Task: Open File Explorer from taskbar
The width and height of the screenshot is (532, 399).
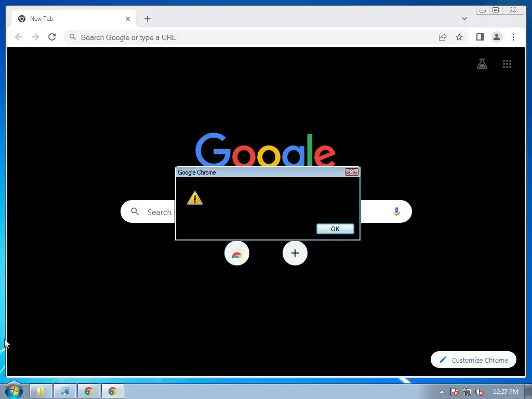Action: (x=41, y=391)
